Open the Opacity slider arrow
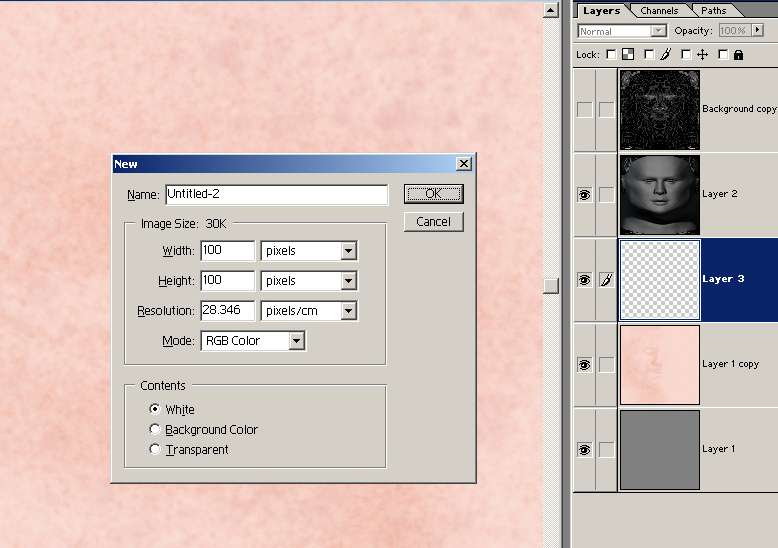The height and width of the screenshot is (548, 778). (x=757, y=31)
